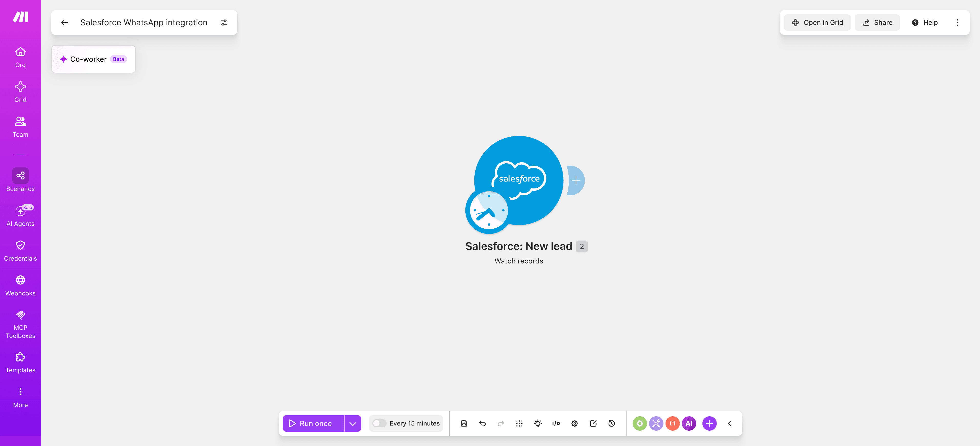Toggle the scenario scheduling switch on
This screenshot has width=980, height=446.
[x=379, y=423]
